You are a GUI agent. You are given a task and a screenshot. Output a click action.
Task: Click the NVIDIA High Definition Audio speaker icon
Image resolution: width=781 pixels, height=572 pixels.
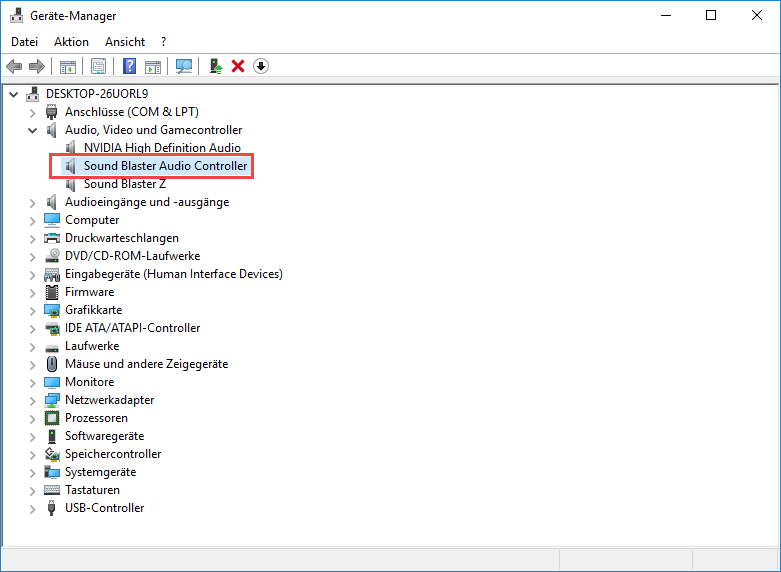[x=71, y=147]
